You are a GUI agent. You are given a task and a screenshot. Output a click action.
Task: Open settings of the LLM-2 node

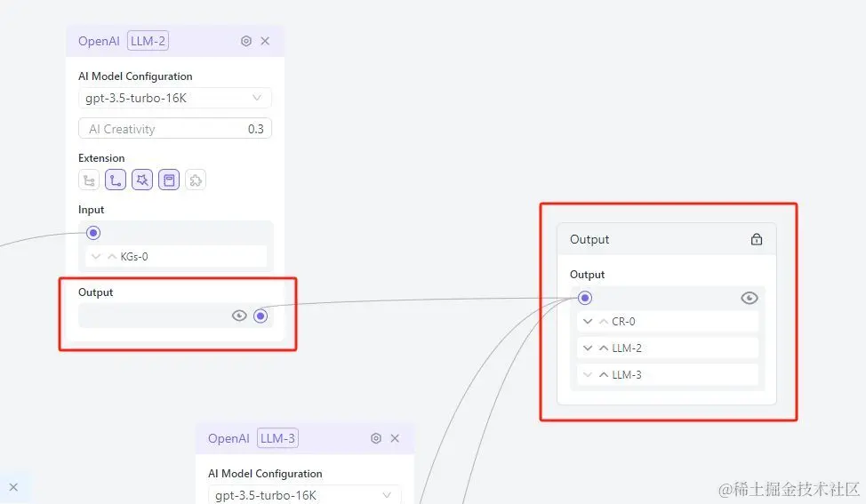click(x=246, y=41)
